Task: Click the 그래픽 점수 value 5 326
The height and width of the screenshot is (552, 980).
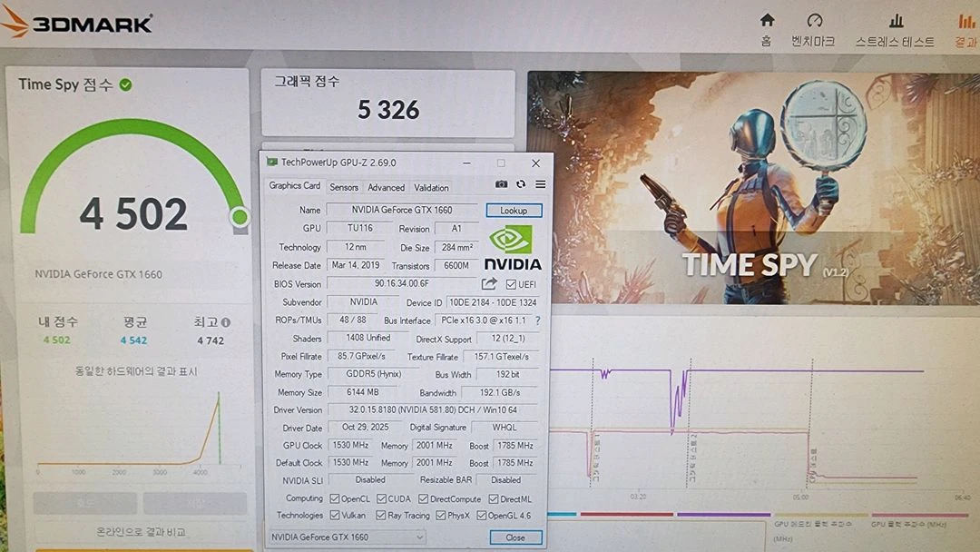Action: point(388,110)
